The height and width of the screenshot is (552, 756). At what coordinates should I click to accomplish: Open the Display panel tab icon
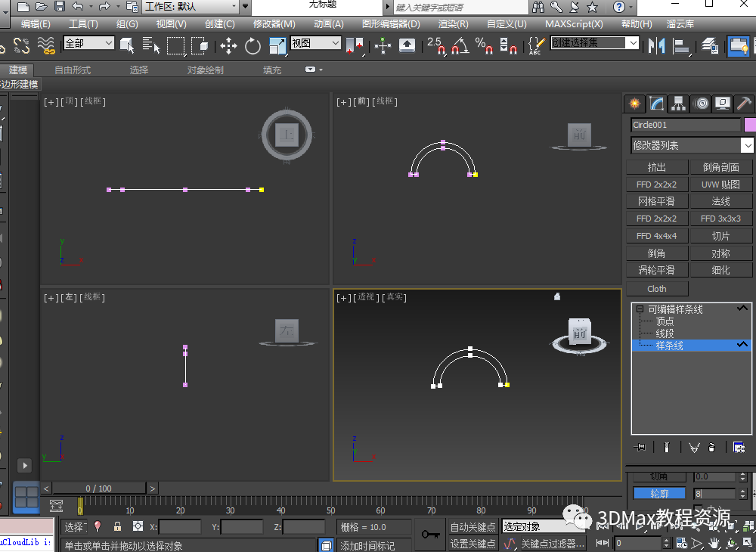(x=723, y=104)
